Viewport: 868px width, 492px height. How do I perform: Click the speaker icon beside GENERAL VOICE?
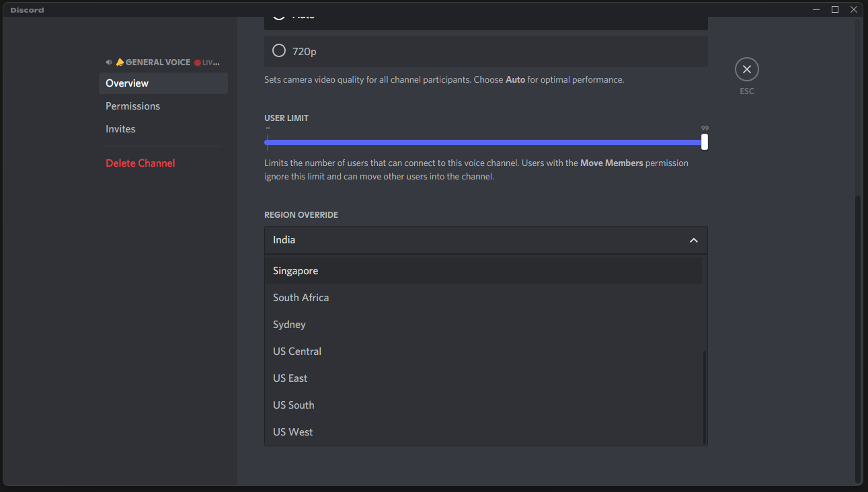click(108, 62)
